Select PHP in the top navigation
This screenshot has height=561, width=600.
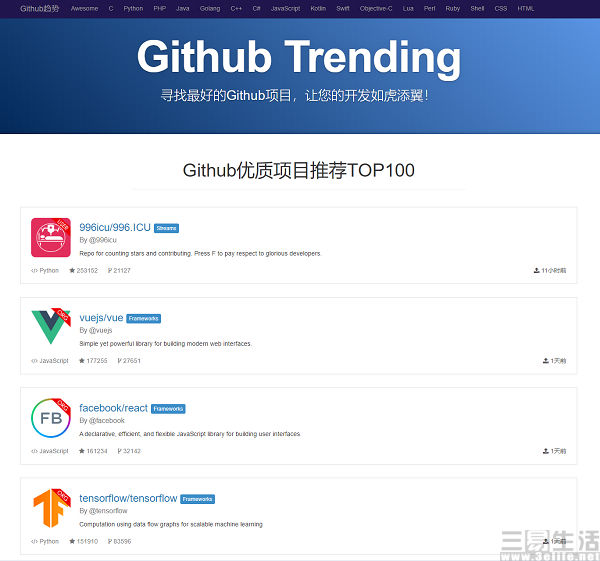tap(160, 8)
